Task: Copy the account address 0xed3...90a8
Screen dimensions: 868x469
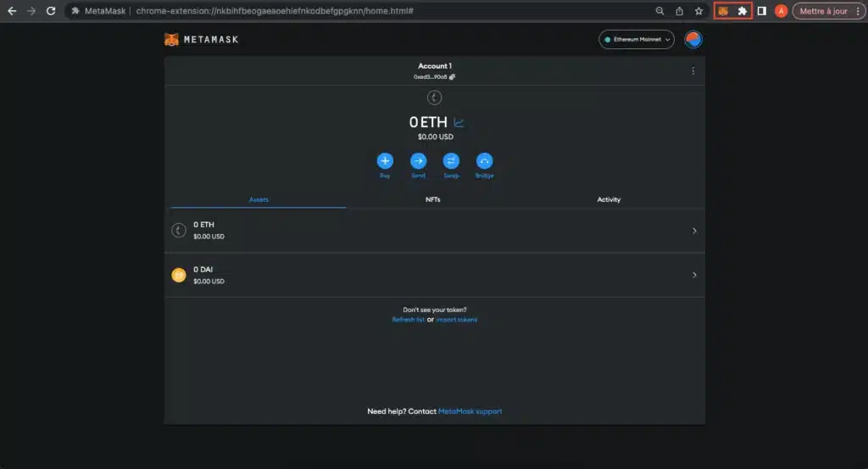Action: pos(435,77)
